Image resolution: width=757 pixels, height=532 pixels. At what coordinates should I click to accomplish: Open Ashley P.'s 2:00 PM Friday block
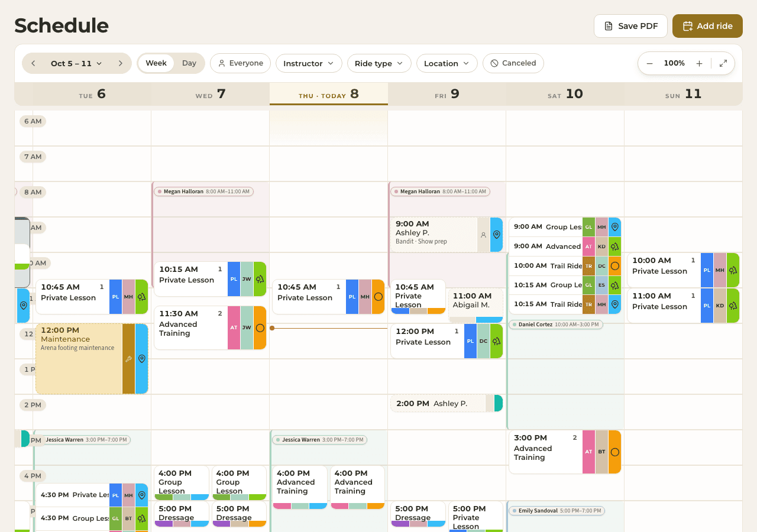tap(447, 403)
